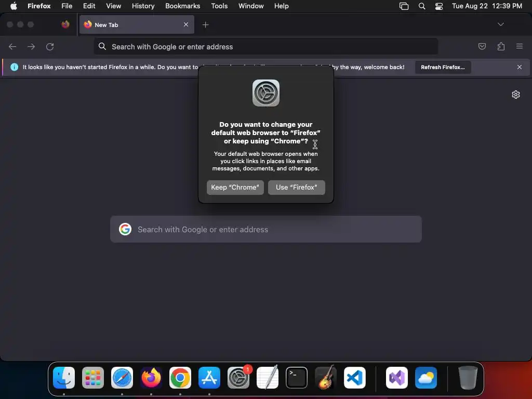Viewport: 532px width, 399px height.
Task: Launch Visual Studio Code from Dock
Action: point(355,378)
